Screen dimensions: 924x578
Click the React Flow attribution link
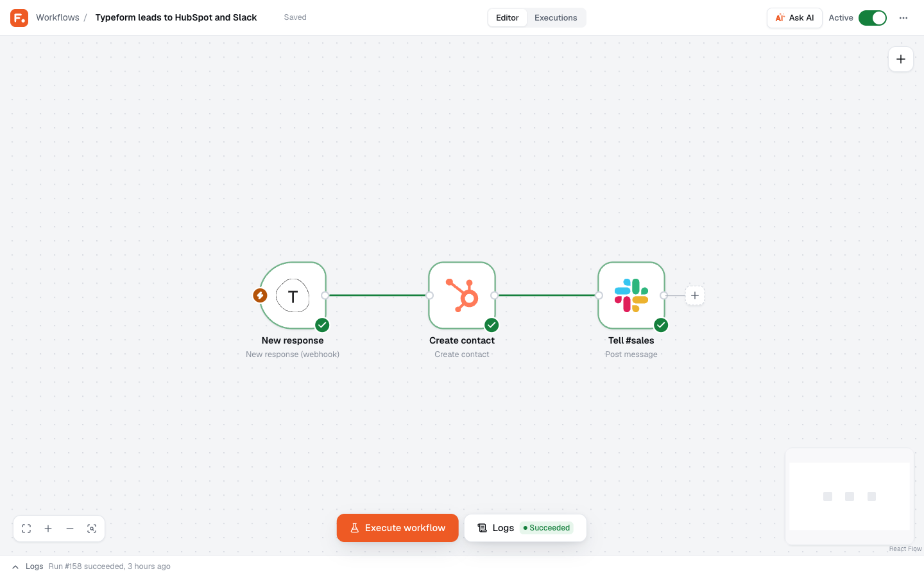pos(905,549)
